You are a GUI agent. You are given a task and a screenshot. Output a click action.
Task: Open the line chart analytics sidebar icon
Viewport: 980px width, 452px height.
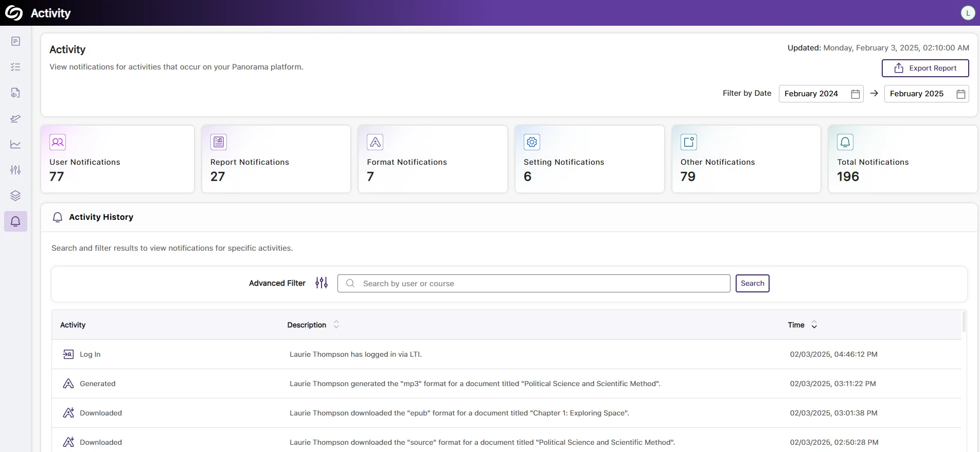point(15,144)
